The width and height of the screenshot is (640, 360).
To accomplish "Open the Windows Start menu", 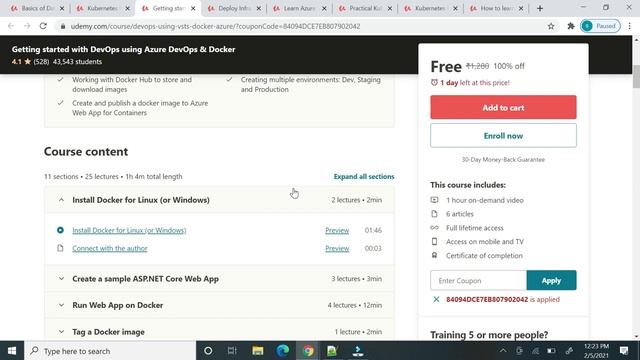I will click(12, 351).
